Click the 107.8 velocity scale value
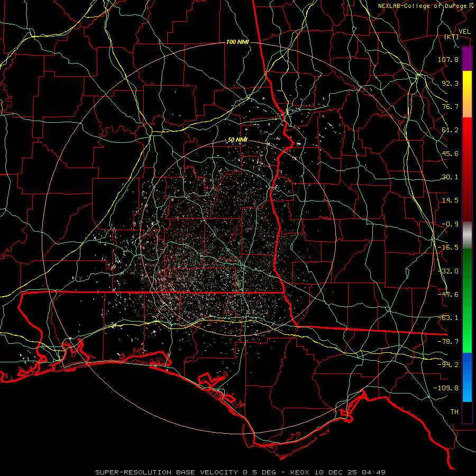This screenshot has width=476, height=476. (x=448, y=59)
